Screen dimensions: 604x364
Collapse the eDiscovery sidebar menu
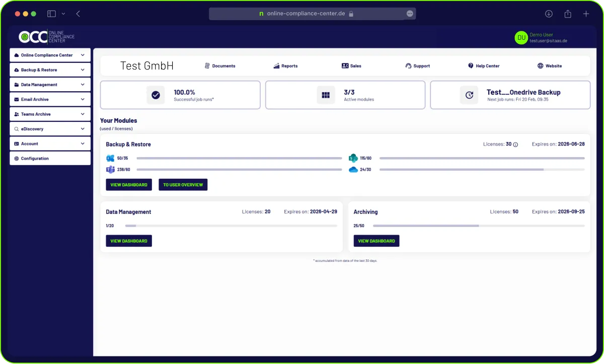point(50,129)
